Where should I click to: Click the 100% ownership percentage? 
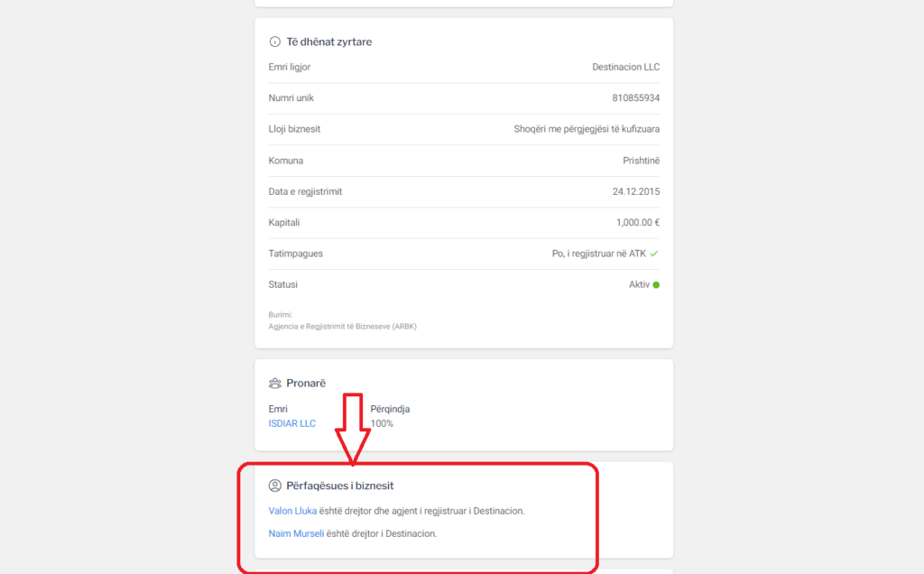pos(382,424)
